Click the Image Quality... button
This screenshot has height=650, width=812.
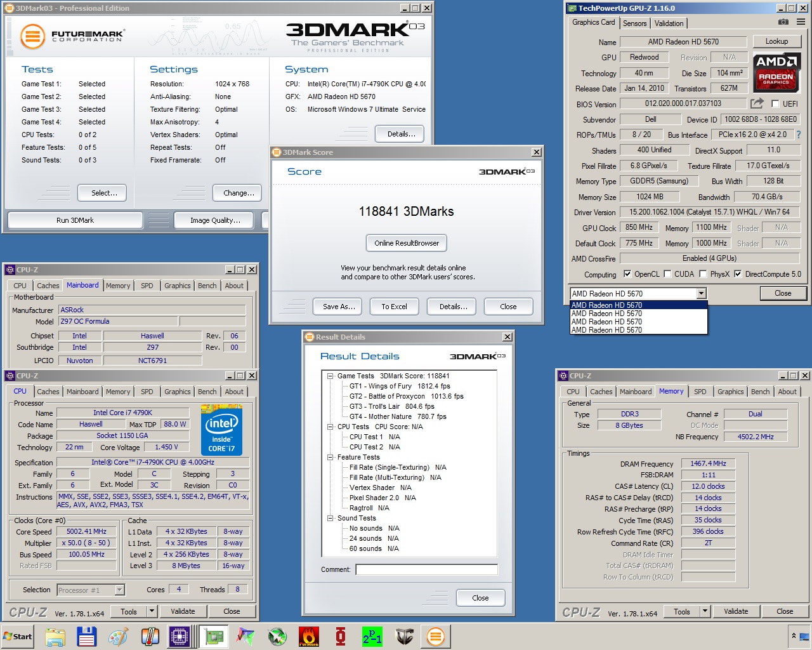coord(215,220)
